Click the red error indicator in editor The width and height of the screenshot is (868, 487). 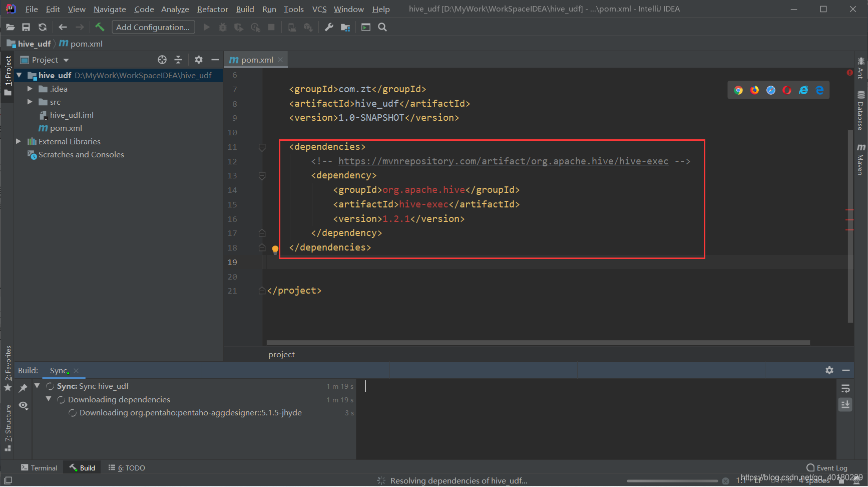849,73
